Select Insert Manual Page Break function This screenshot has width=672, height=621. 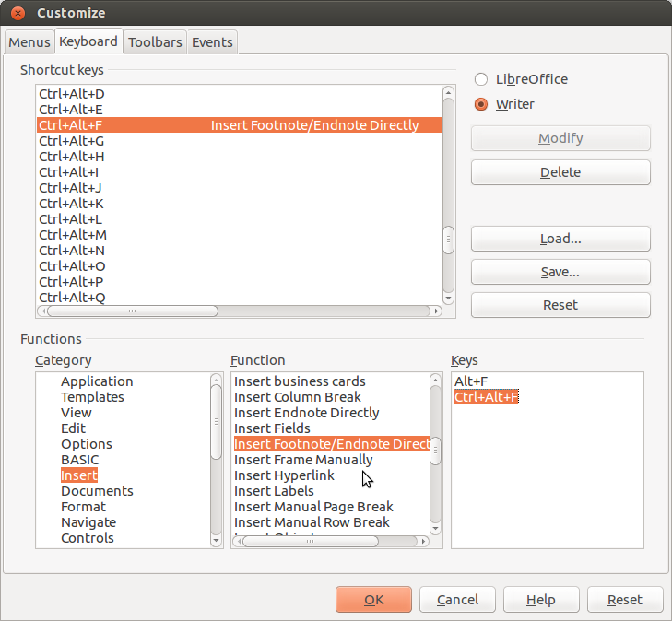[x=313, y=507]
